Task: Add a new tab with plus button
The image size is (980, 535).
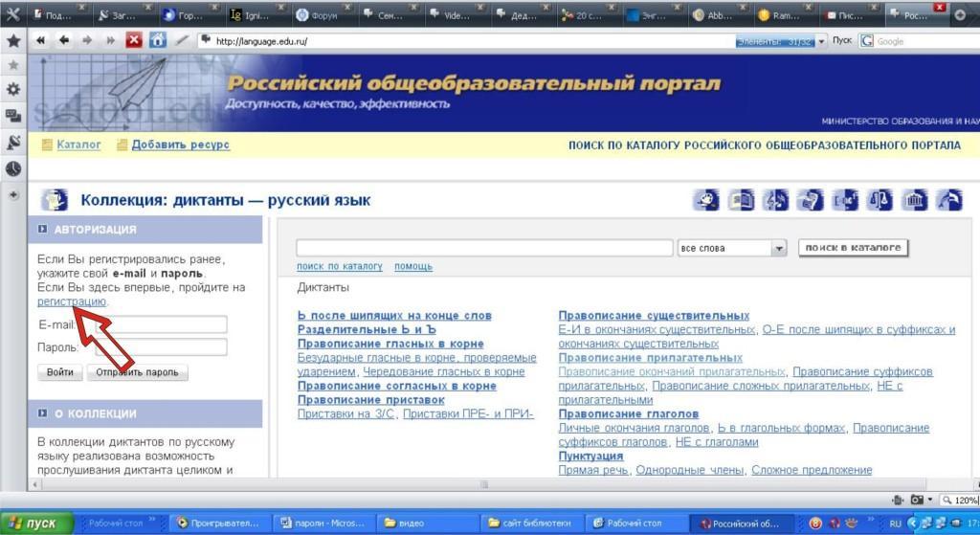Action: click(x=961, y=15)
